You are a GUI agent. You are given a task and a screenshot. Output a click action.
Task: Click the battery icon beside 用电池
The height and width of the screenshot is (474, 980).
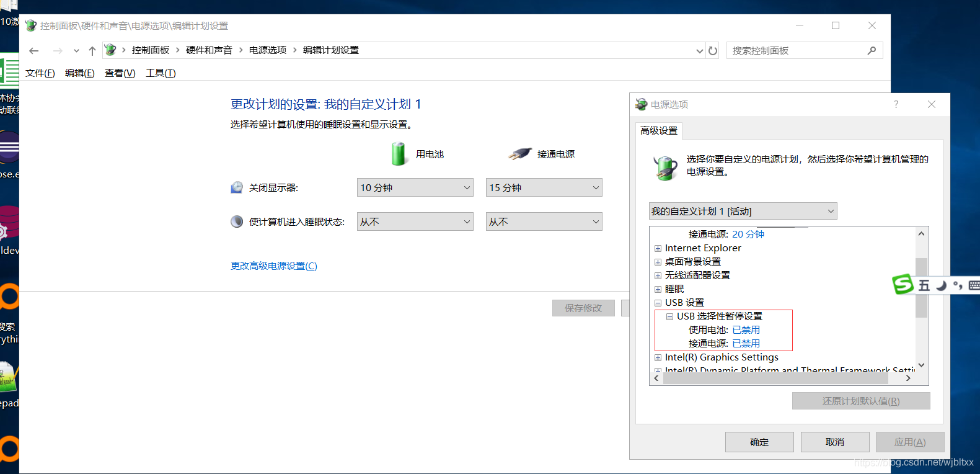pyautogui.click(x=399, y=154)
